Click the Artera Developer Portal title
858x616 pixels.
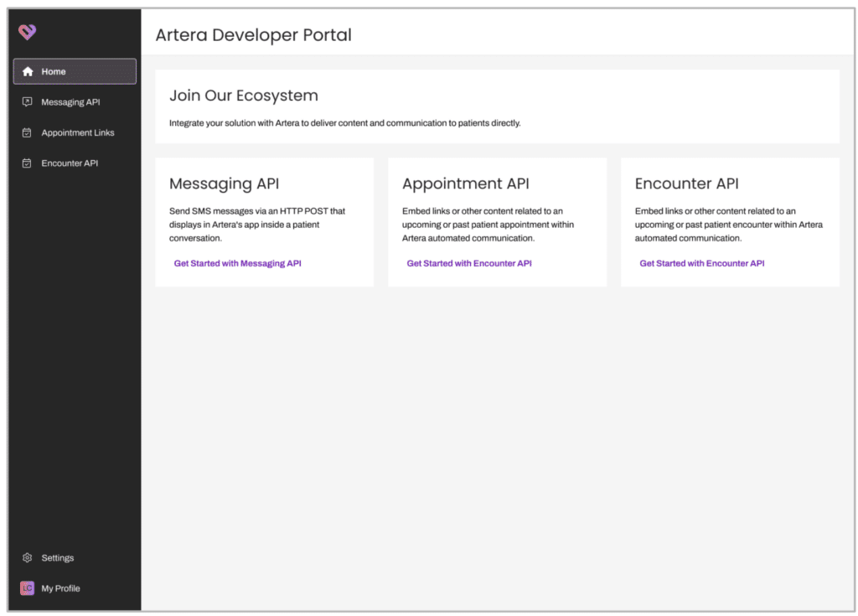[253, 35]
